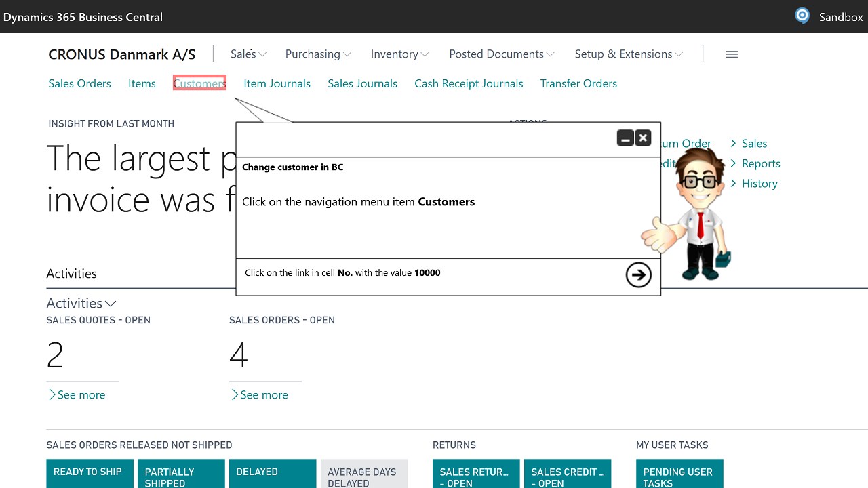
Task: Open Item Journals navigation link
Action: point(277,83)
